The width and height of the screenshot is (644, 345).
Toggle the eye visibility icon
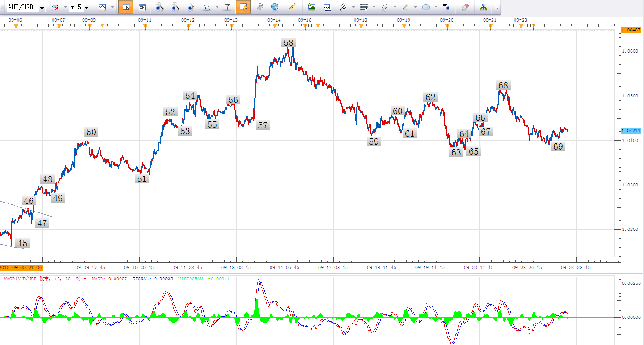point(259,7)
